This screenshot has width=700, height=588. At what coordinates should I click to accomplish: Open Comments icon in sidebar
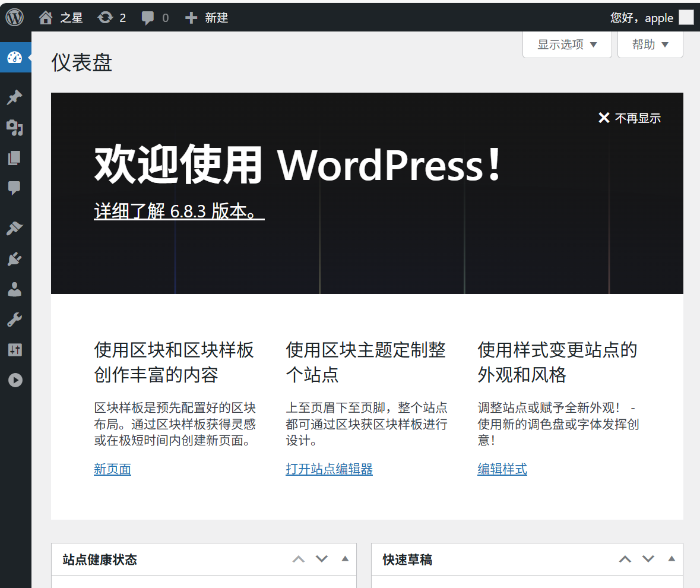[x=15, y=188]
